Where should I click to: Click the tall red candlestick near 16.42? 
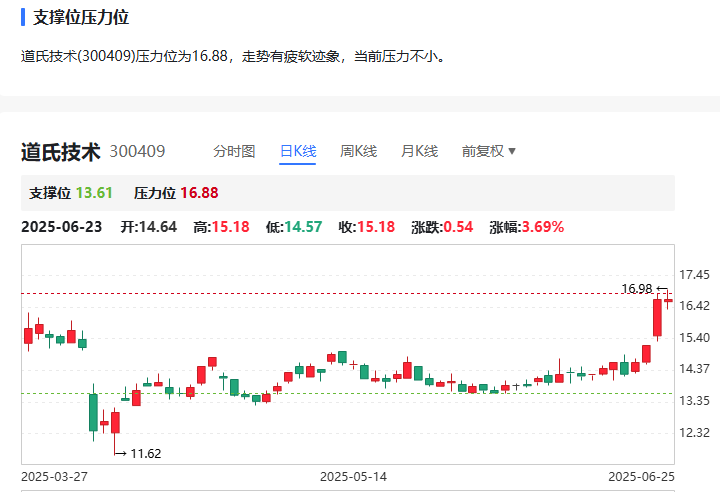tap(658, 318)
